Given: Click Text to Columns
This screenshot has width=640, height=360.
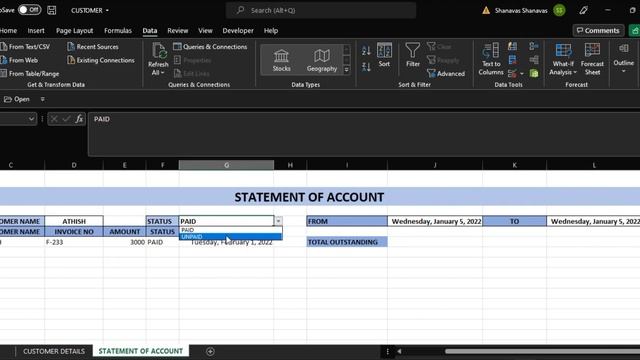Looking at the screenshot, I should 491,60.
